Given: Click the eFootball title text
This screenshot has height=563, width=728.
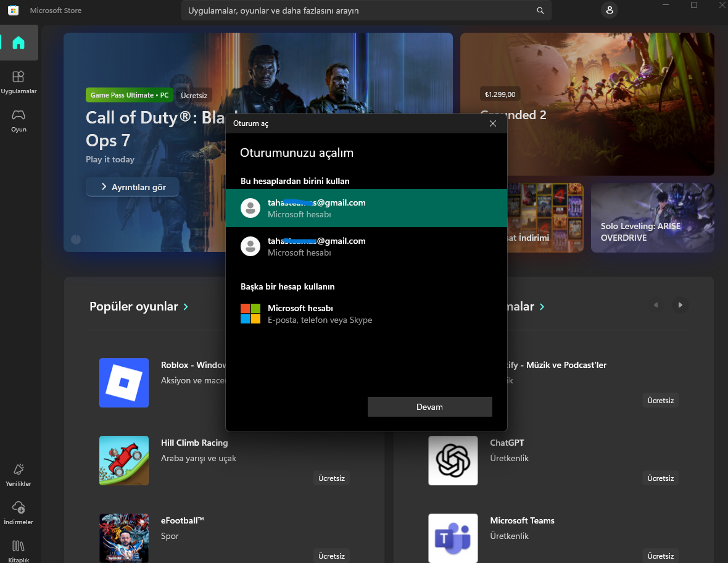Looking at the screenshot, I should [x=182, y=520].
